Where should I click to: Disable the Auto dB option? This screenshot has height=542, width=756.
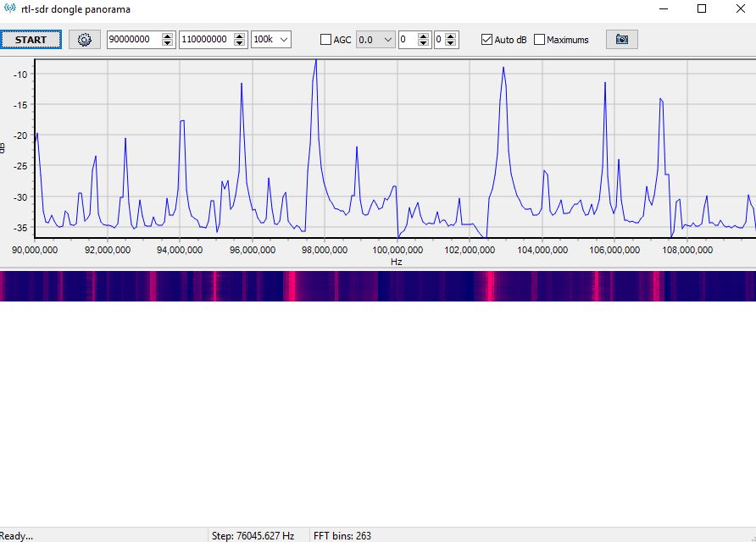(487, 39)
